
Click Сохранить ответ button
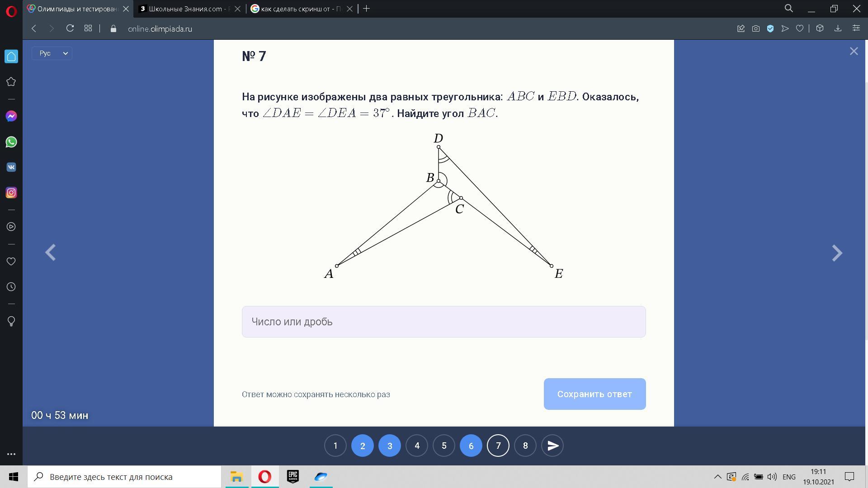click(594, 394)
